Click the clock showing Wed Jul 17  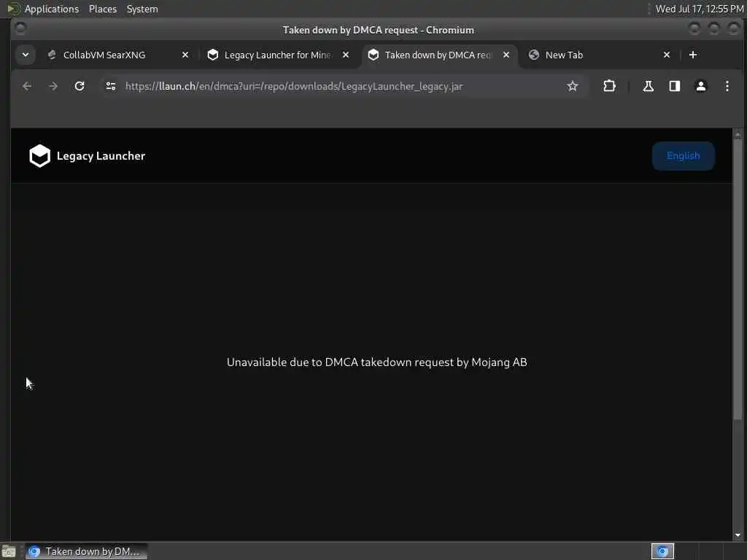[700, 9]
